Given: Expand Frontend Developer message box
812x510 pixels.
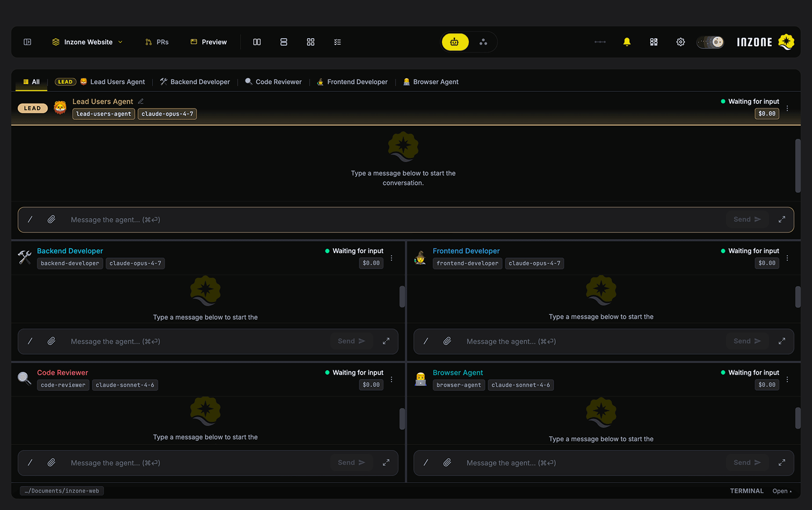Looking at the screenshot, I should 782,341.
